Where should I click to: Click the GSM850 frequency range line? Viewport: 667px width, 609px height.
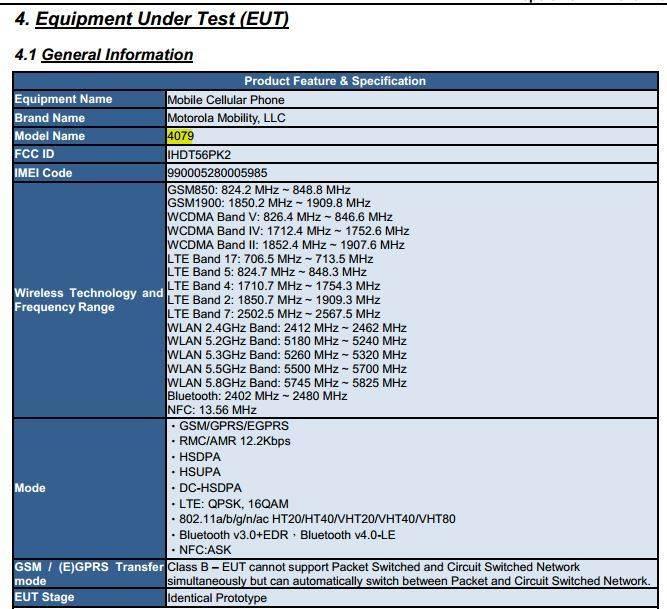[x=259, y=189]
